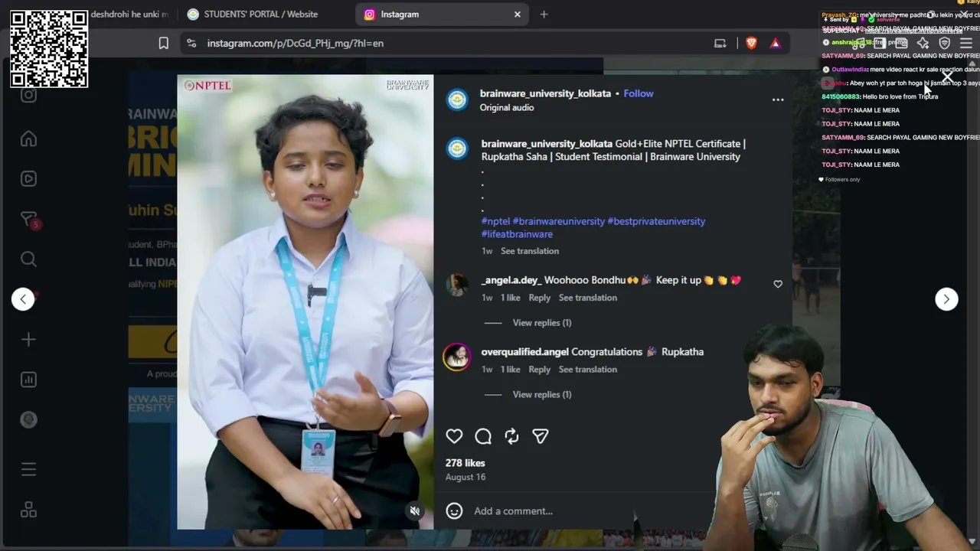980x551 pixels.
Task: Open Messages with the unread badge
Action: click(29, 220)
